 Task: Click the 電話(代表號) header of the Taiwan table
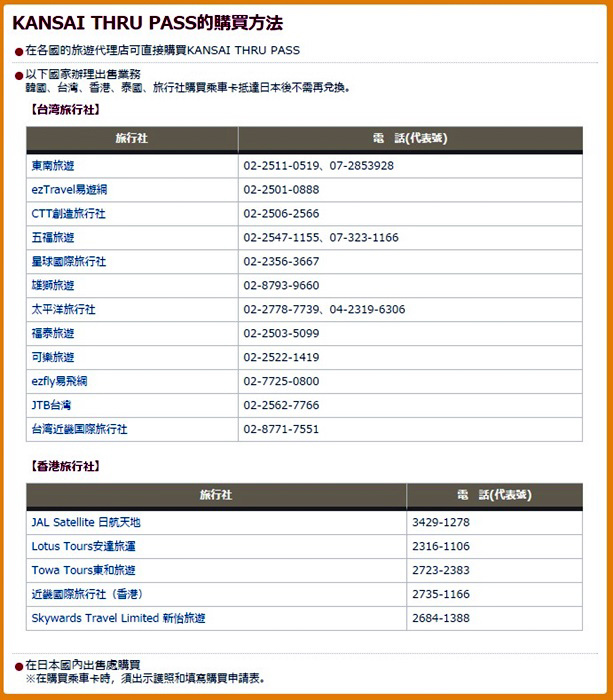(x=410, y=138)
